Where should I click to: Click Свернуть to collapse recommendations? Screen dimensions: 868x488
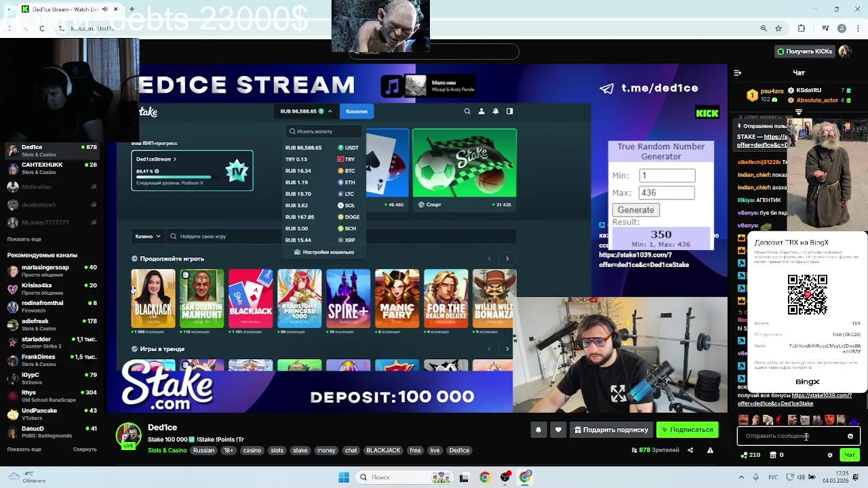pyautogui.click(x=85, y=449)
